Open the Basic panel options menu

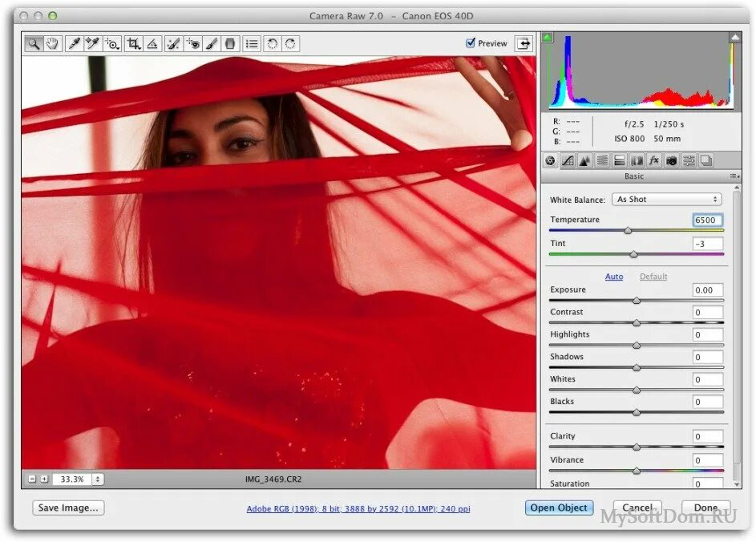pyautogui.click(x=734, y=176)
